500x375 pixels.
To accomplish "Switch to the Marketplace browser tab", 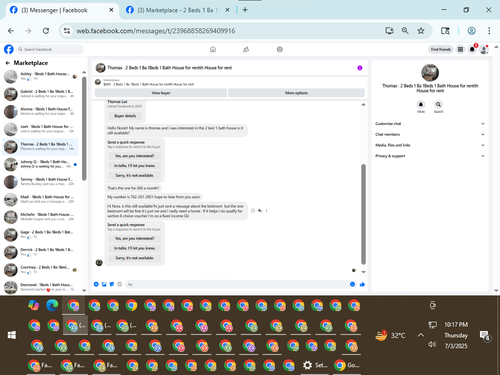I will (178, 10).
